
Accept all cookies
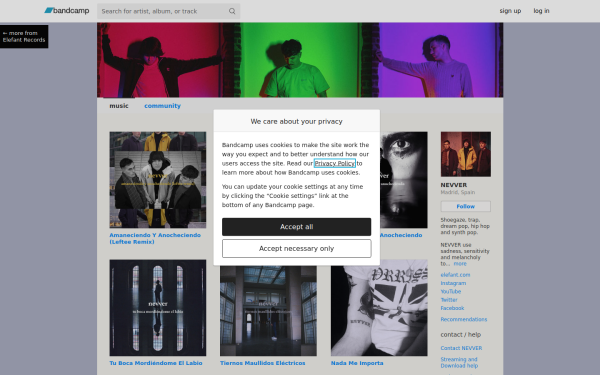297,227
